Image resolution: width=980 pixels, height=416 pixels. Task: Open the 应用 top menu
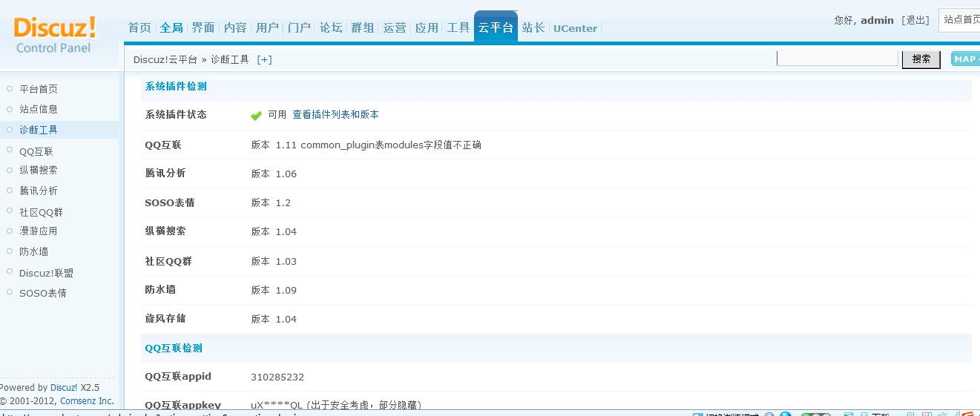click(427, 27)
